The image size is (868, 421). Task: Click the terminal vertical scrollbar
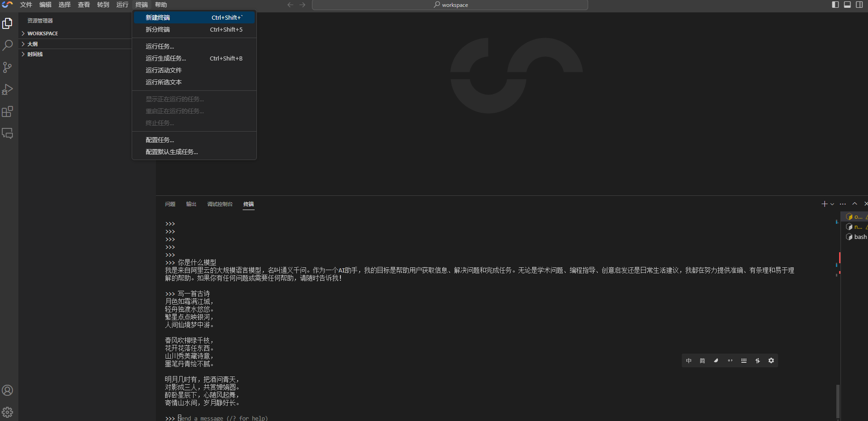(838, 401)
